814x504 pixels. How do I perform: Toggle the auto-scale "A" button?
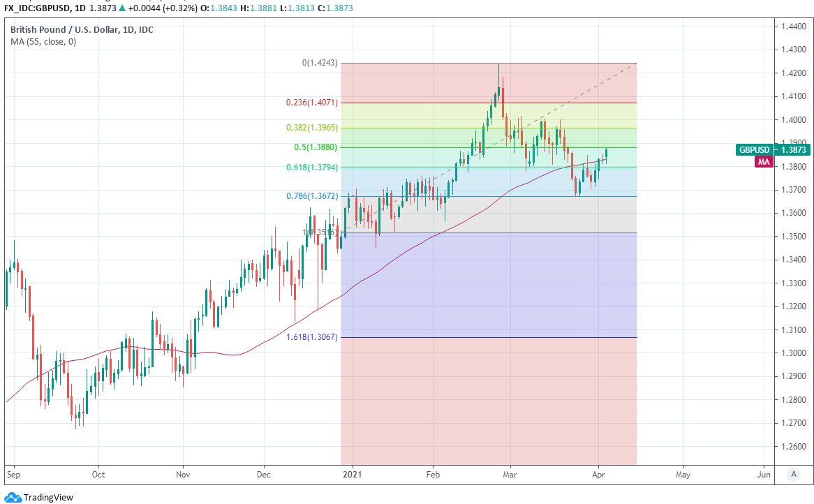793,474
